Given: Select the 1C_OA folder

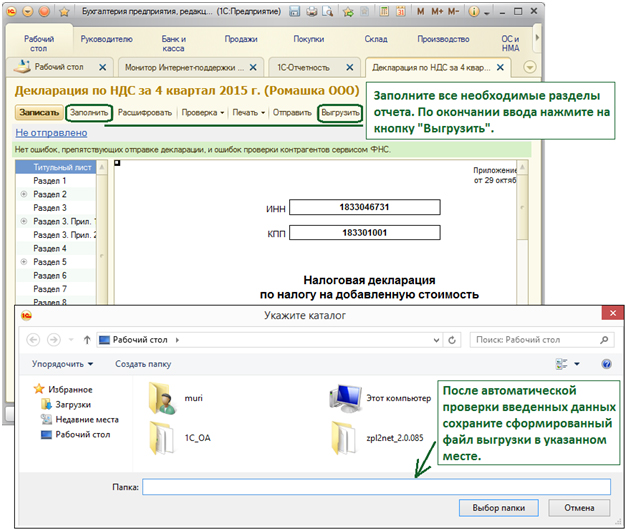Looking at the screenshot, I should click(180, 438).
